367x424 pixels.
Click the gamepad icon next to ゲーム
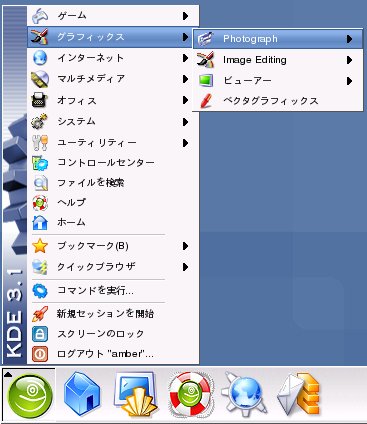point(40,16)
